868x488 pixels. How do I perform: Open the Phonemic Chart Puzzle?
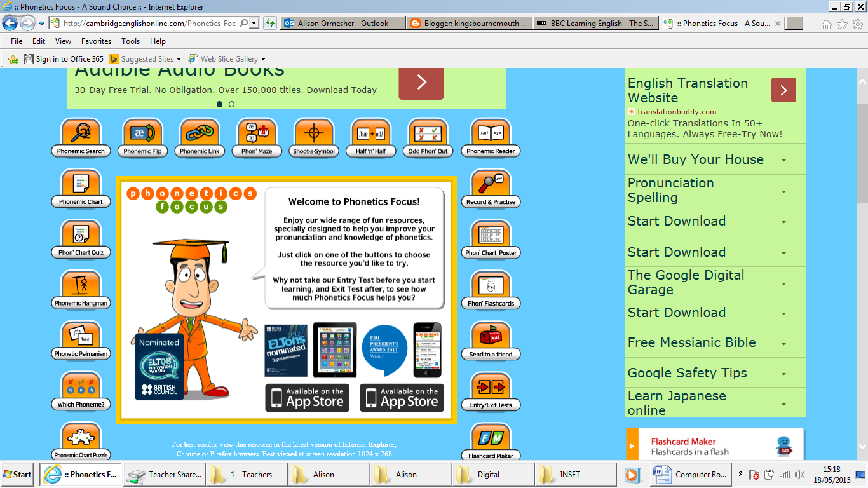[x=81, y=442]
